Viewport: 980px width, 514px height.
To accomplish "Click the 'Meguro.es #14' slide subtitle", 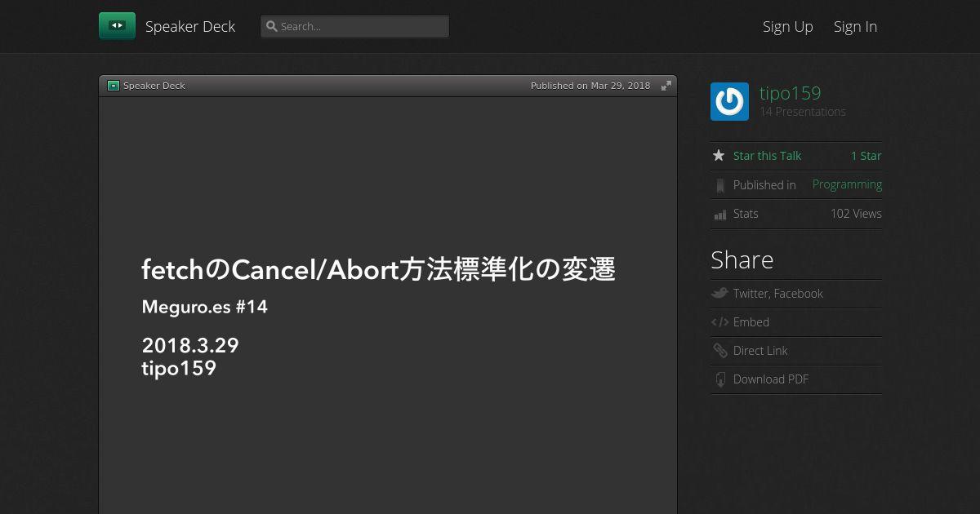I will coord(204,308).
